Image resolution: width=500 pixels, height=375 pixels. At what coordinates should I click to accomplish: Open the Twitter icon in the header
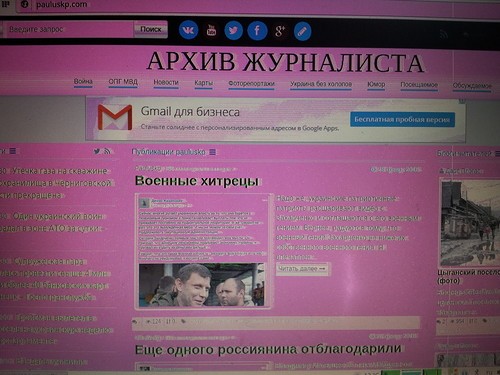coord(233,31)
